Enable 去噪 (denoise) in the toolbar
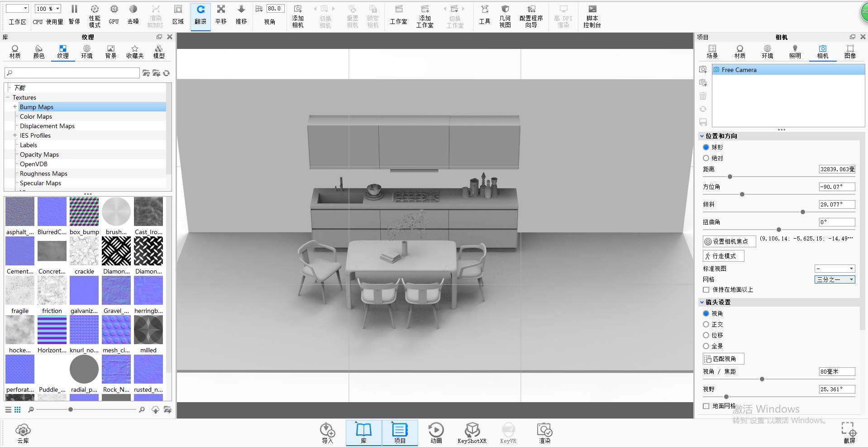Screen dimensions: 868x447 133,15
